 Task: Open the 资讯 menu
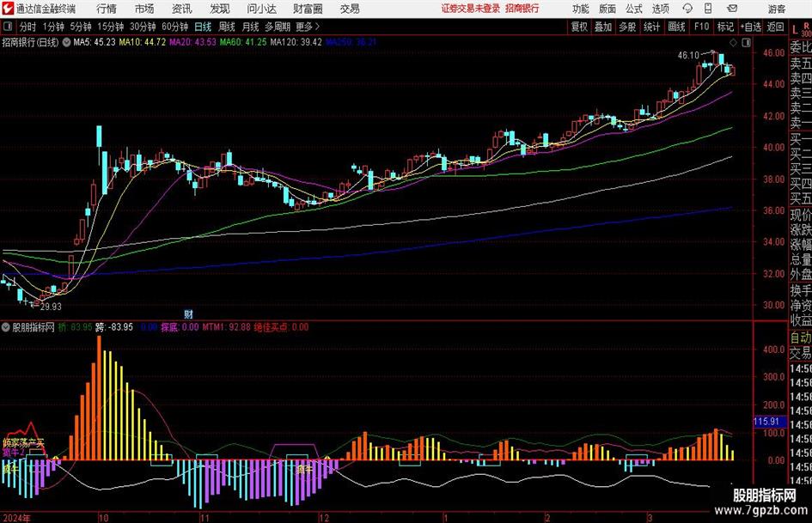click(x=182, y=9)
